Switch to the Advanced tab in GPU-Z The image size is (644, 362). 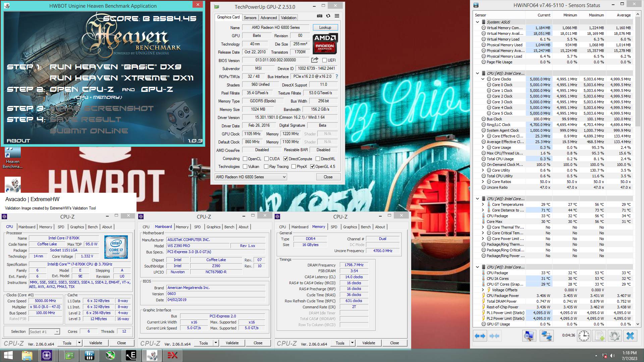pos(269,18)
